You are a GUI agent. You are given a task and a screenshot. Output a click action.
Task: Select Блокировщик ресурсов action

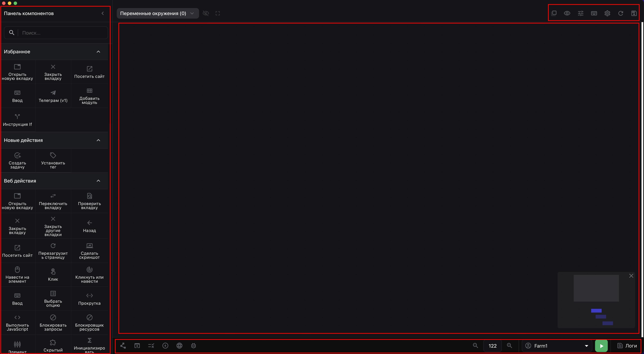point(89,323)
